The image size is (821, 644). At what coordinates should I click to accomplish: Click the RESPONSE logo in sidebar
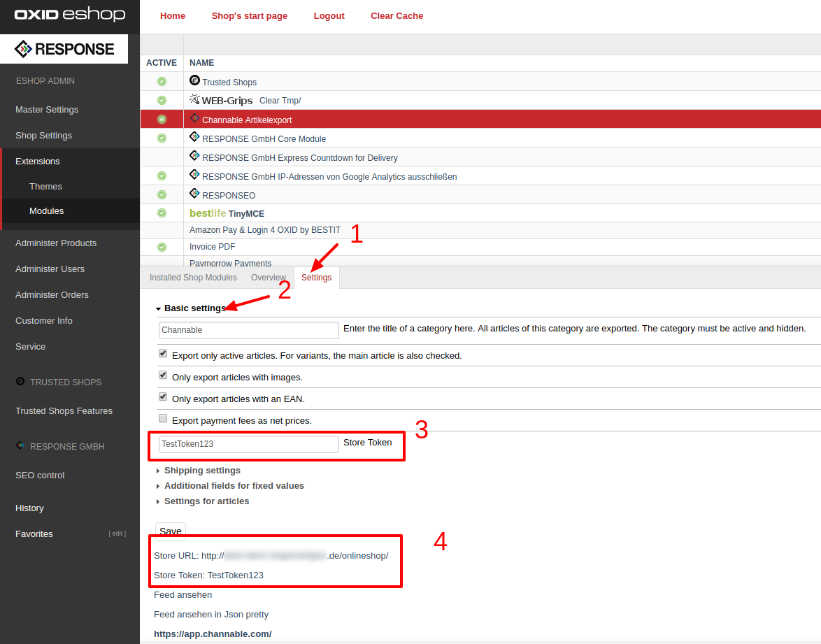[x=64, y=49]
